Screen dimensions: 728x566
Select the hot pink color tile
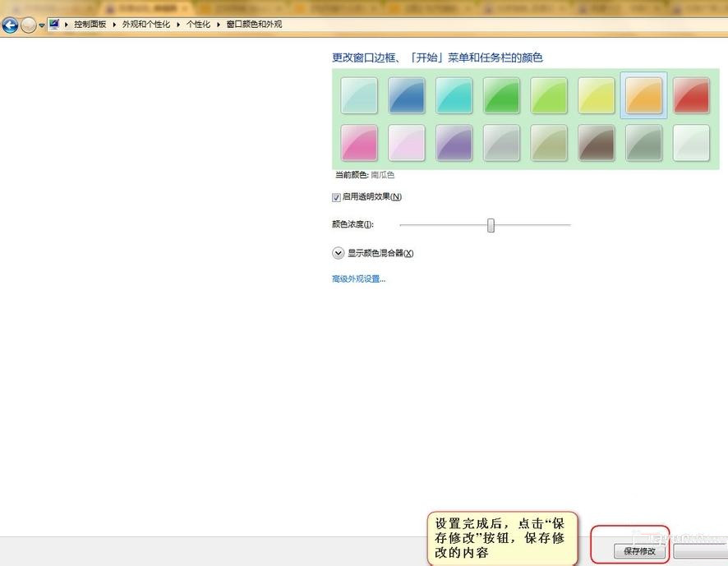(x=359, y=142)
